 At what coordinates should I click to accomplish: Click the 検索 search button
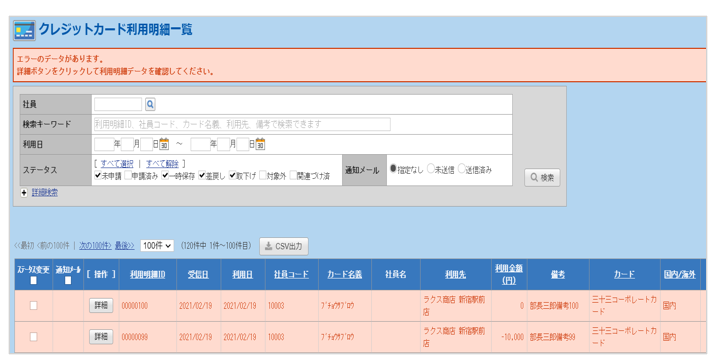[x=542, y=177]
